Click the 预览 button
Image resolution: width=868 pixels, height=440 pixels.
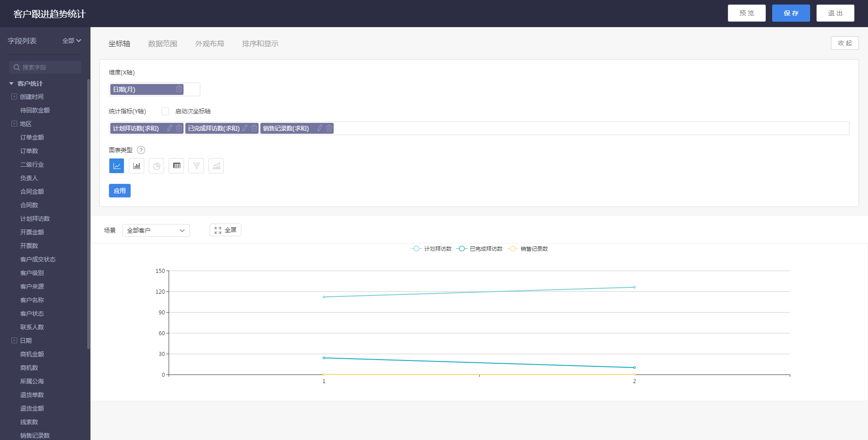point(747,13)
